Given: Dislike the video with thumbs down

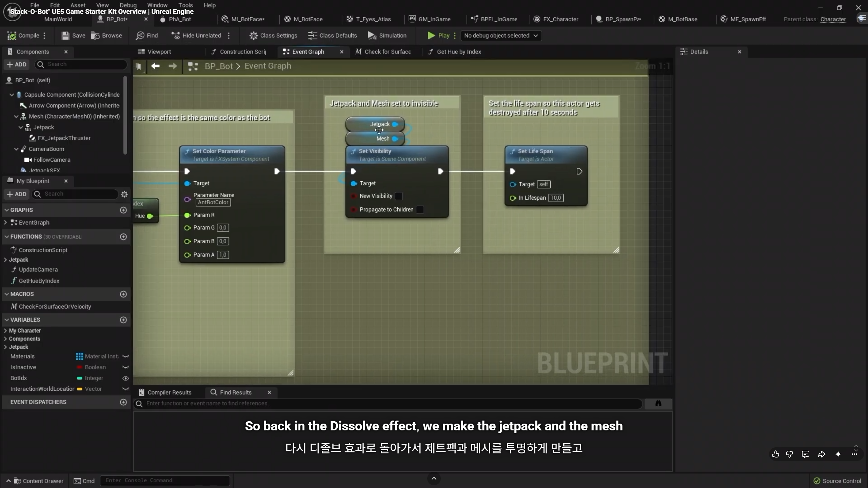Looking at the screenshot, I should [790, 454].
